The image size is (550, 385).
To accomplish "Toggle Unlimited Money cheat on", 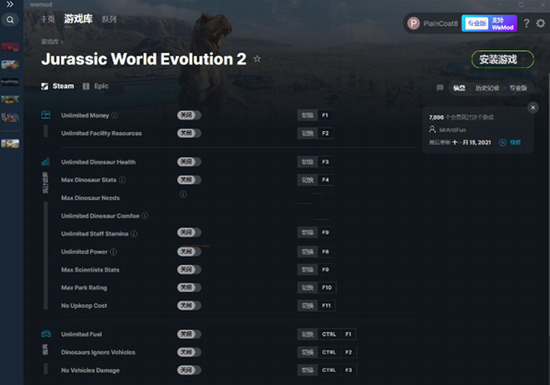I will point(189,115).
